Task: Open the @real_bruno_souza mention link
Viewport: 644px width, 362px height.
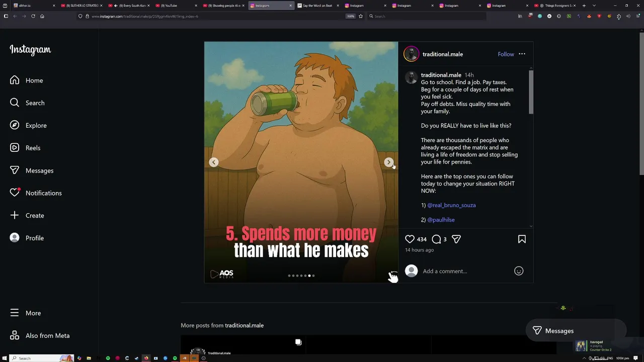Action: click(451, 205)
